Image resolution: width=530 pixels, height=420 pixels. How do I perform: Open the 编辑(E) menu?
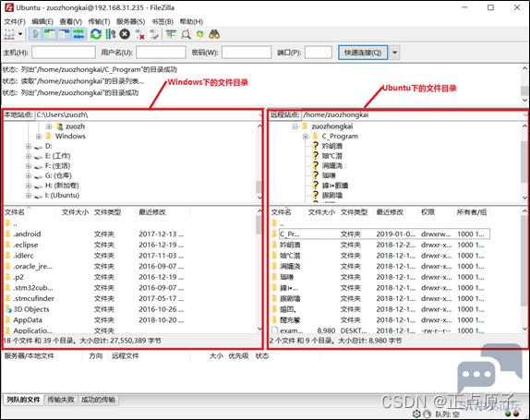point(42,22)
